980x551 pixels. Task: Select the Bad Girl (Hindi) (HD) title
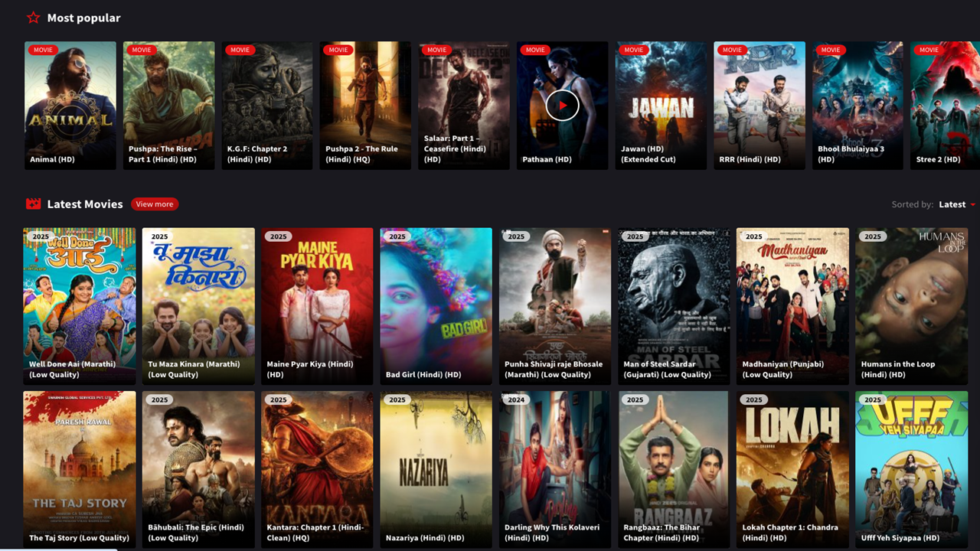[423, 374]
